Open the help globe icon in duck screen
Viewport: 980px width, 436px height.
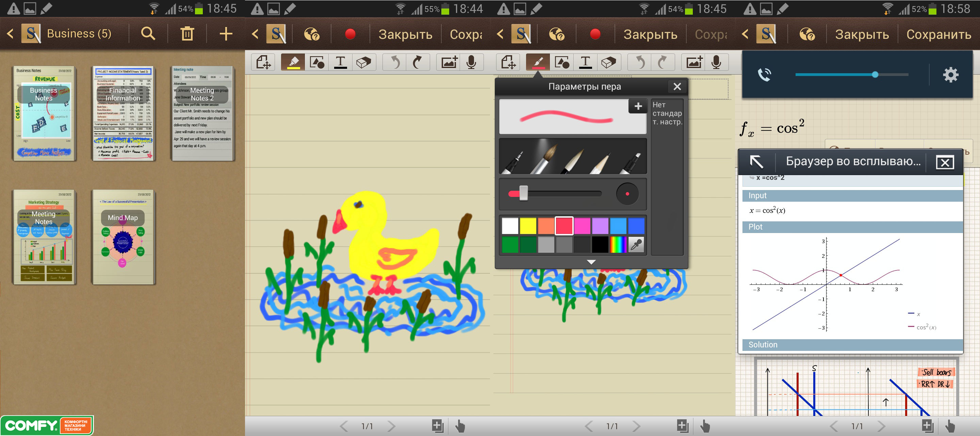click(x=312, y=34)
